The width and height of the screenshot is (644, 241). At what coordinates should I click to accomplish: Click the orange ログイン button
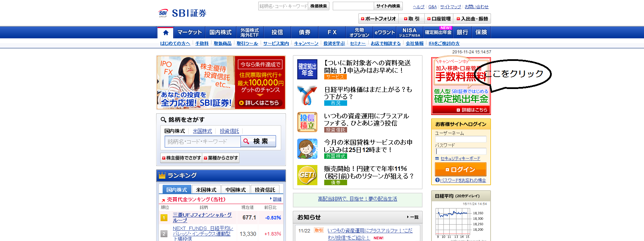tap(461, 169)
